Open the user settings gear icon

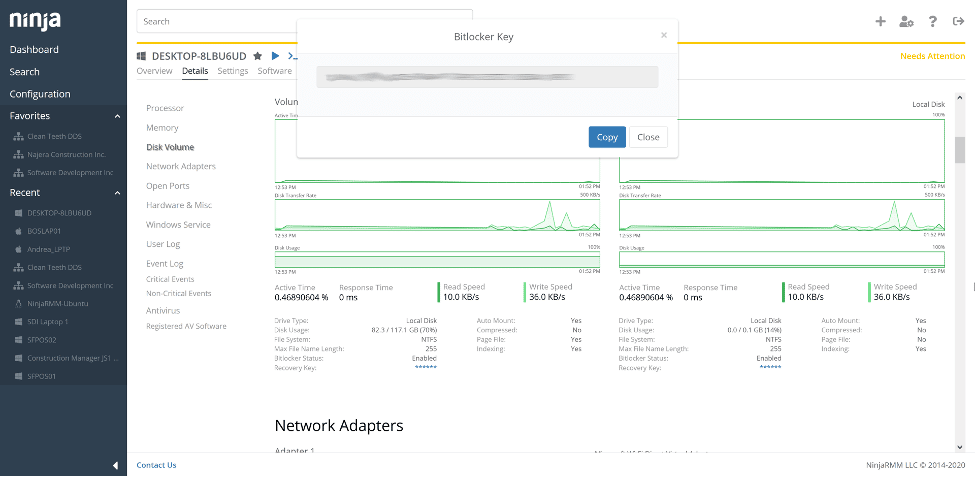(x=906, y=21)
